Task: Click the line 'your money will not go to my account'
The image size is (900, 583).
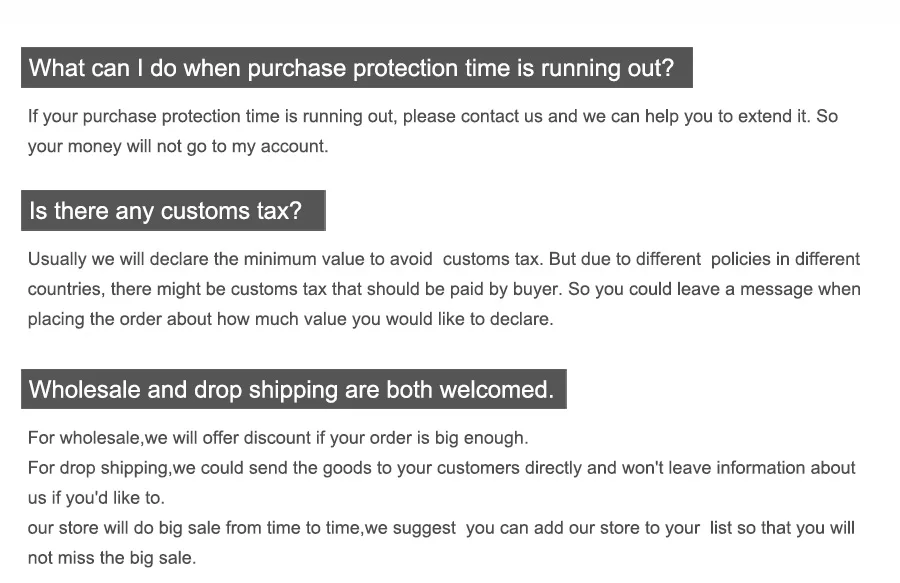Action: click(178, 146)
